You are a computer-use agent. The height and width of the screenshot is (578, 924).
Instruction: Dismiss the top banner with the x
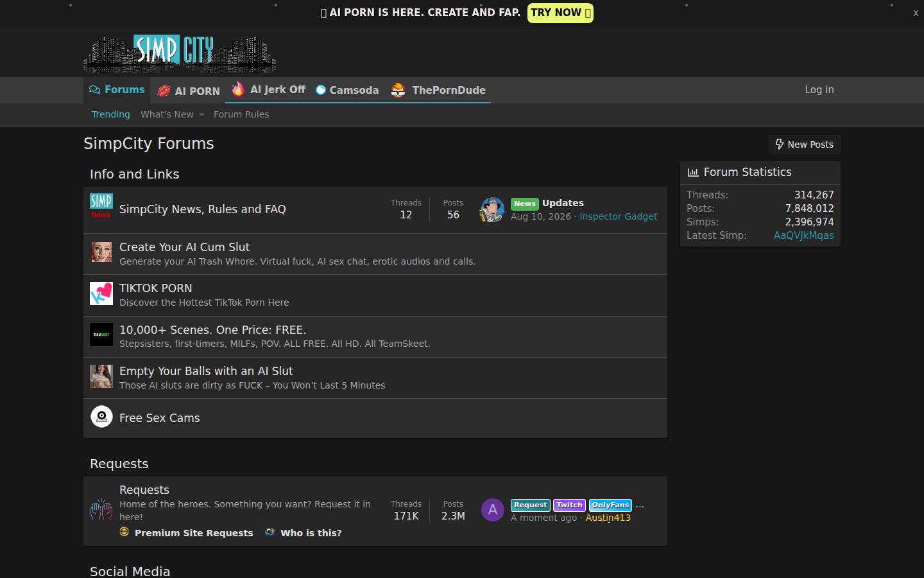(x=916, y=13)
